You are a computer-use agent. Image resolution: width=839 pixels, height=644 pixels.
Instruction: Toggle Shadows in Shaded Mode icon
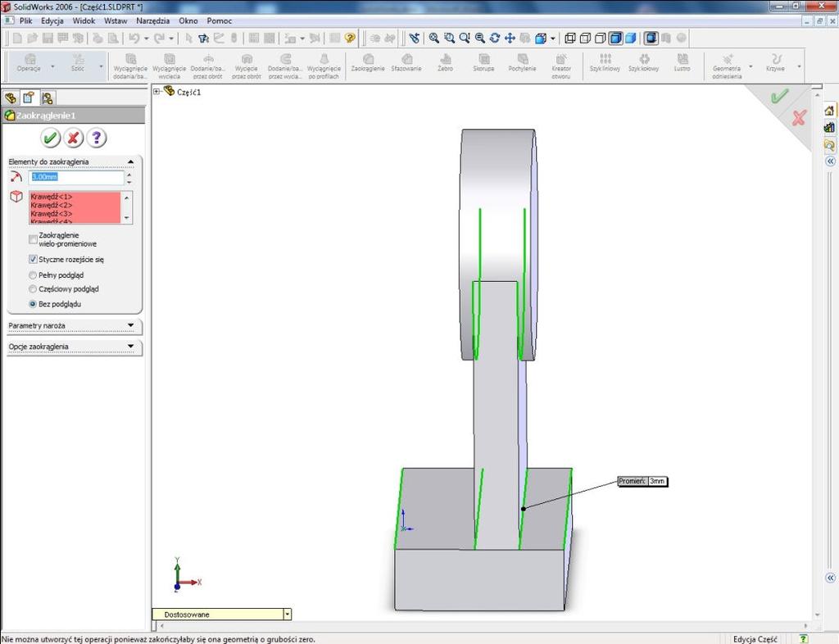tap(651, 38)
